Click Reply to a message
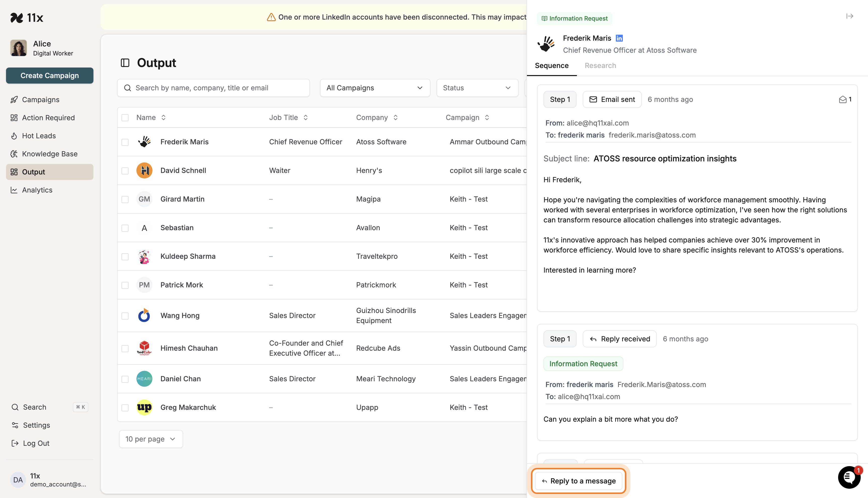Viewport: 868px width, 498px height. pos(579,481)
